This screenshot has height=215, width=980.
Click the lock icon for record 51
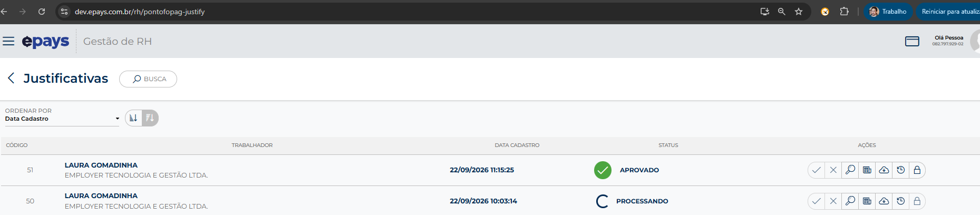(x=917, y=170)
